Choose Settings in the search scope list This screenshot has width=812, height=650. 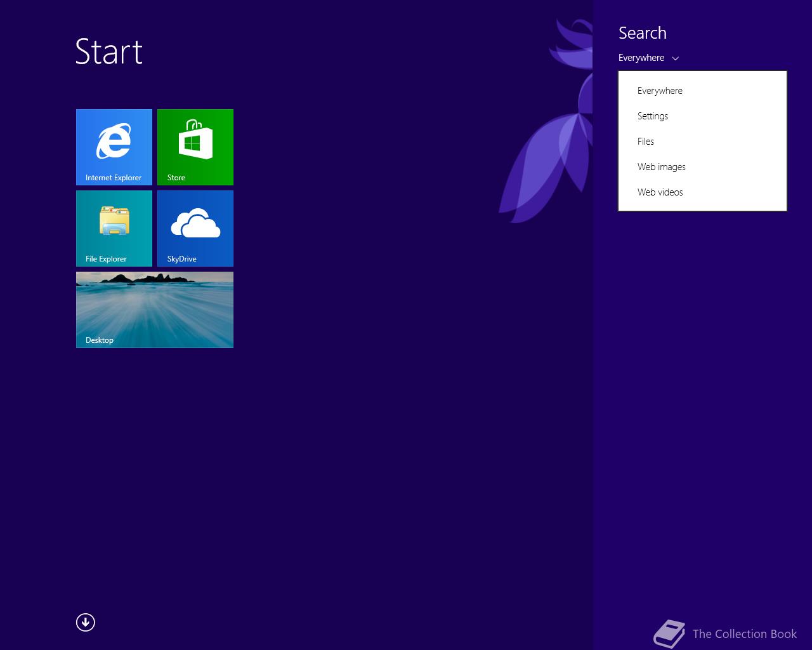point(702,116)
